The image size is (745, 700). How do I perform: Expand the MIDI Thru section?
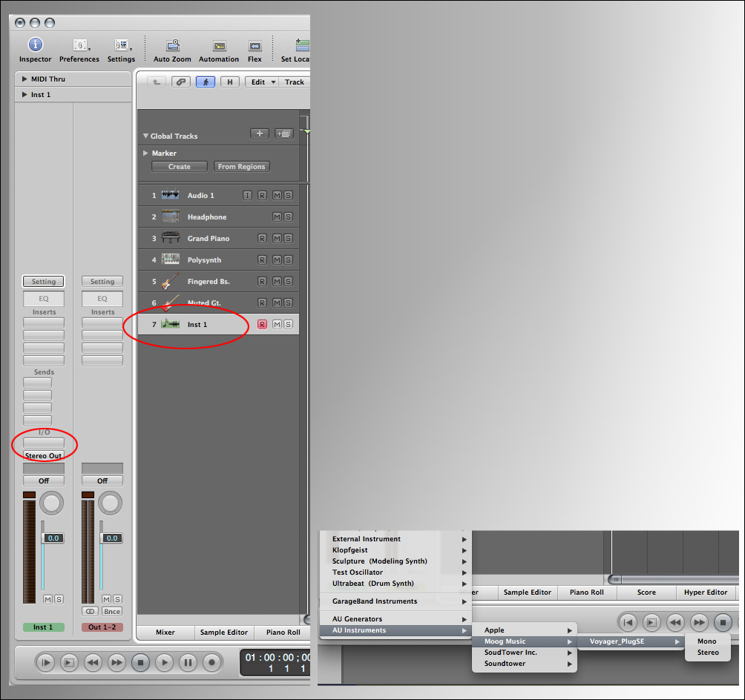24,79
